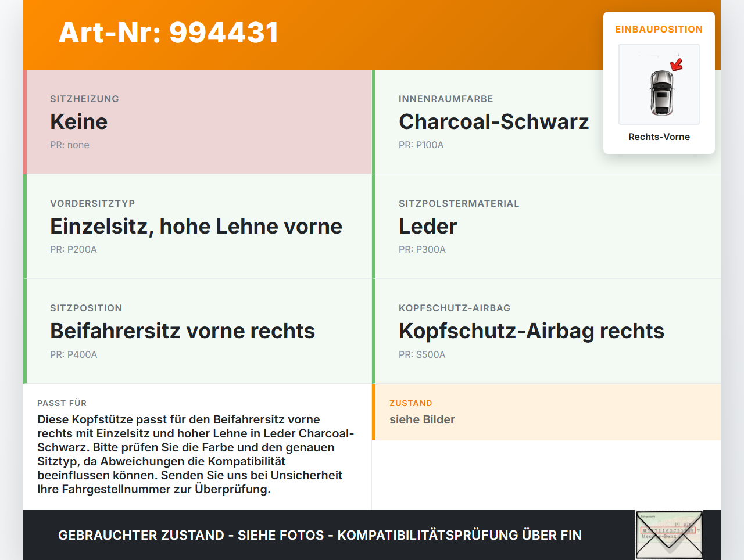
Task: Click the Zustand siehe Bilder box
Action: click(x=546, y=412)
